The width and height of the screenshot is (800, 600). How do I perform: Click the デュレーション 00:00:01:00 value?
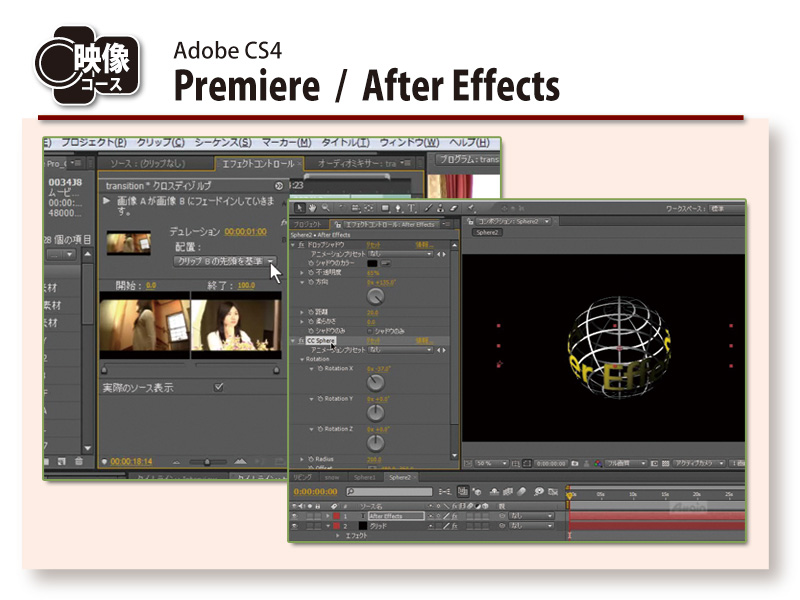coord(245,232)
